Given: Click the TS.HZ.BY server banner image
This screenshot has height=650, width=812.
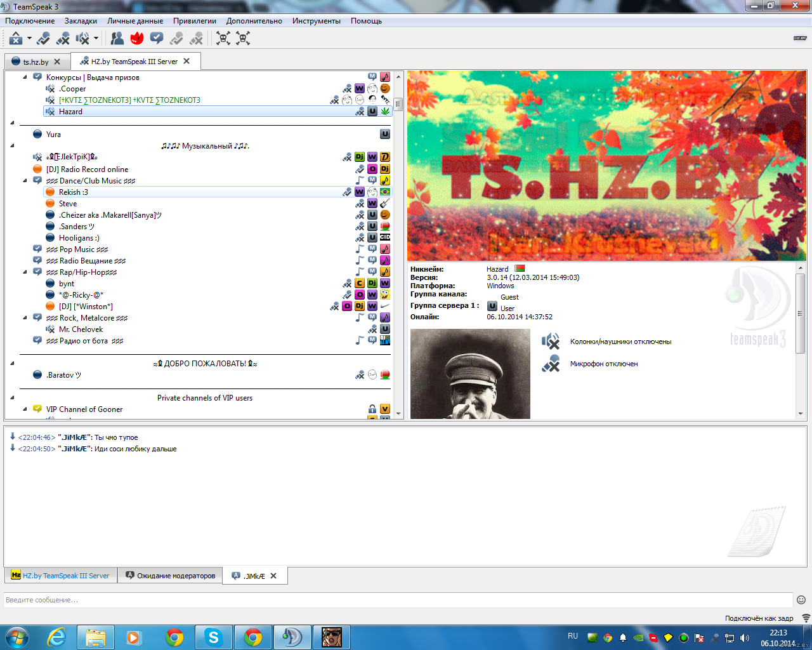Looking at the screenshot, I should [606, 166].
